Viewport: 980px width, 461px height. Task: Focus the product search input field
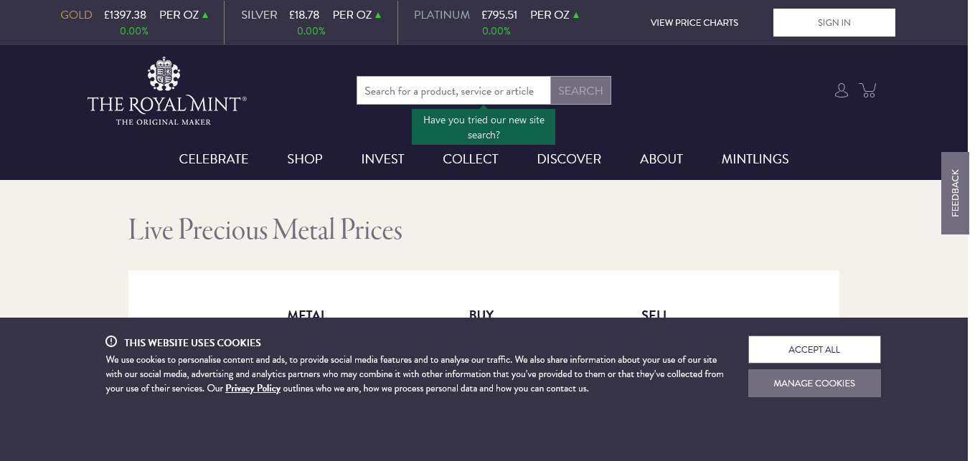(453, 91)
